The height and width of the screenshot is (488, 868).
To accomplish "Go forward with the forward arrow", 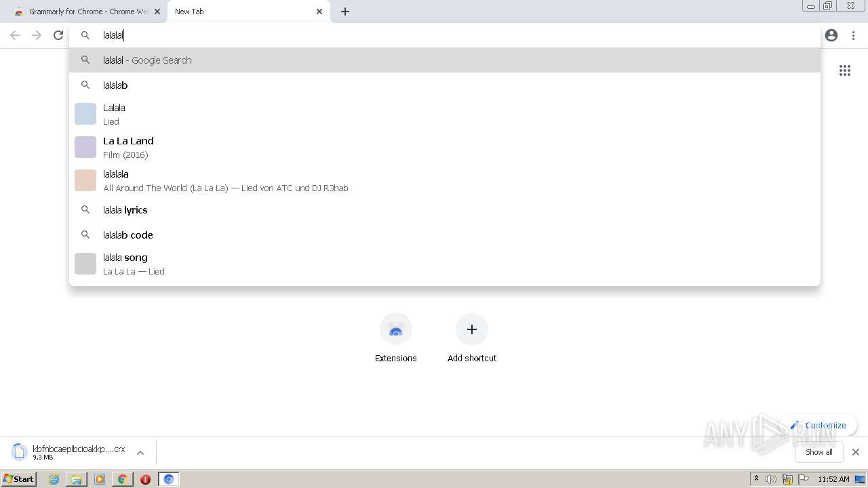I will click(x=37, y=35).
